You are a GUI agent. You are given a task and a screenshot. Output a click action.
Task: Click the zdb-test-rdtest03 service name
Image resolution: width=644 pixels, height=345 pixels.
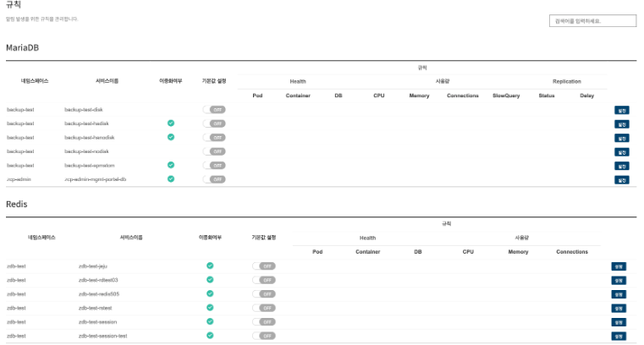coord(98,280)
